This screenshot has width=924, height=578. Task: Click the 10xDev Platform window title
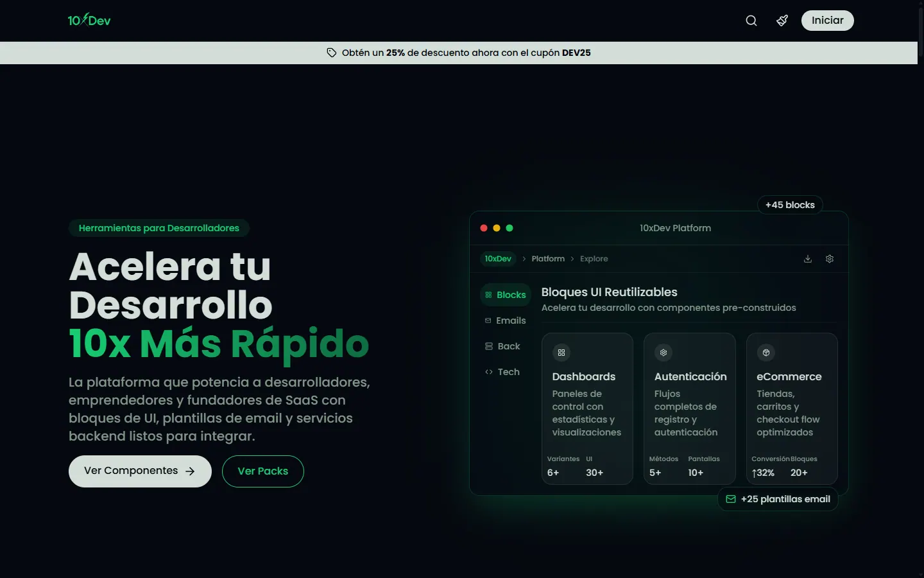[675, 228]
